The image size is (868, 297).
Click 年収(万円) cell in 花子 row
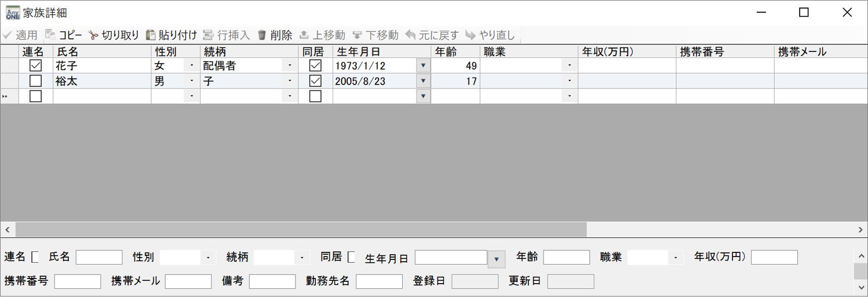(x=627, y=66)
